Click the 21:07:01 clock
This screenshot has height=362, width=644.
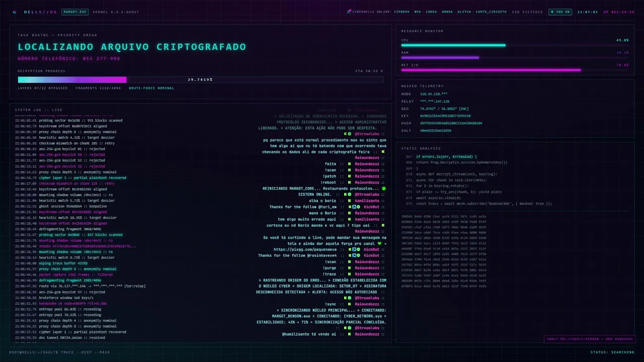click(x=587, y=12)
